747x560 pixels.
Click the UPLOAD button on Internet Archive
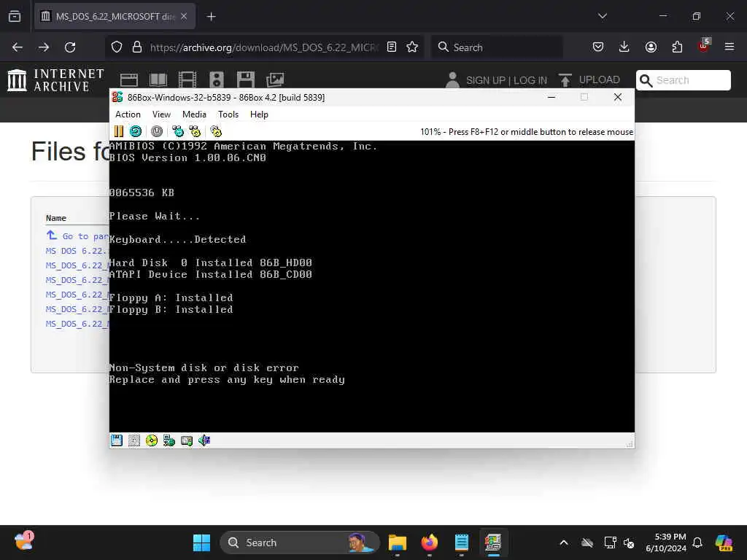coord(589,80)
